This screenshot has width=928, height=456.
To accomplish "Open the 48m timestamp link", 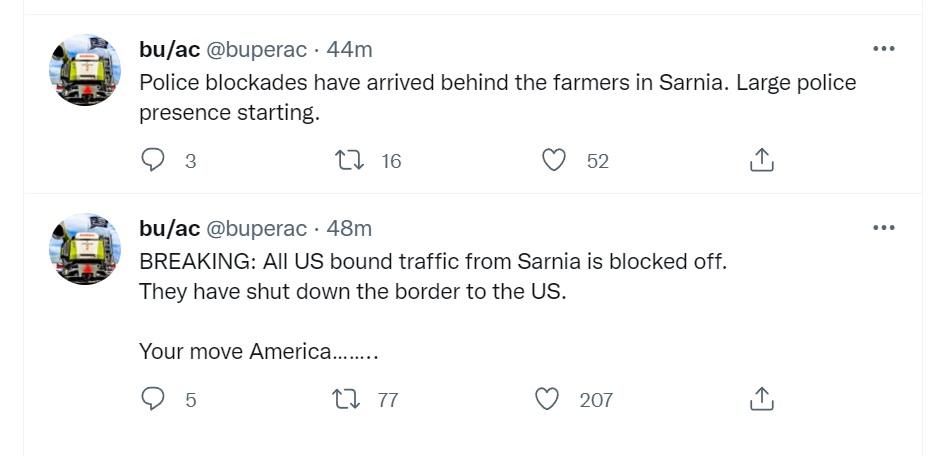I will coord(350,228).
